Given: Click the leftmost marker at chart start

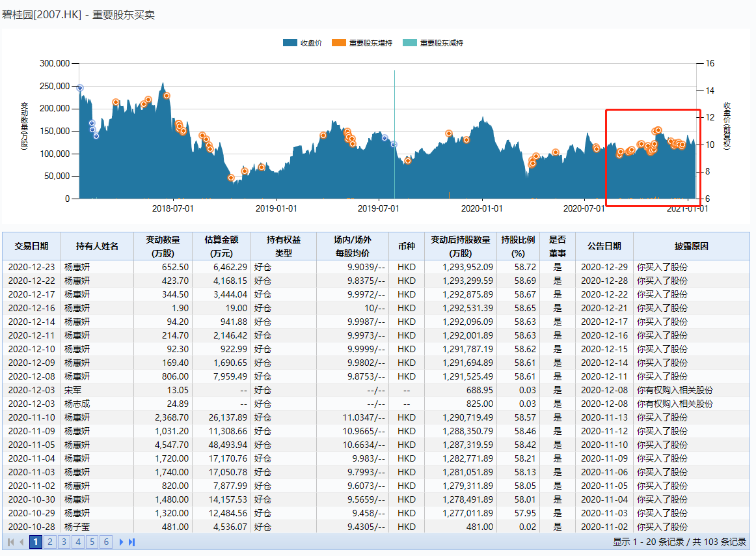Looking at the screenshot, I should pos(80,88).
